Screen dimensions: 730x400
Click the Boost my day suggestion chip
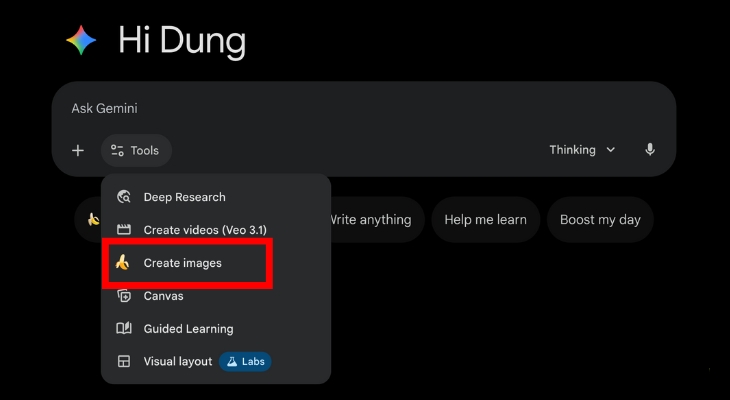600,220
